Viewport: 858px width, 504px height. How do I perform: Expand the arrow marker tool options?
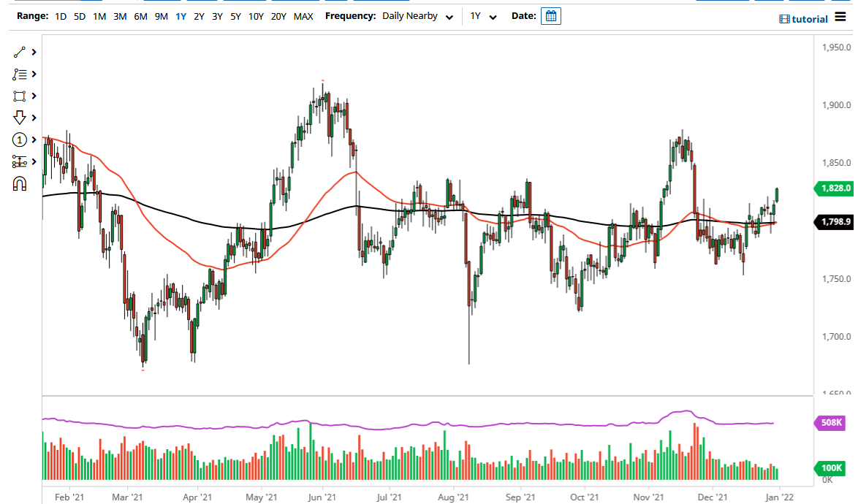coord(34,118)
